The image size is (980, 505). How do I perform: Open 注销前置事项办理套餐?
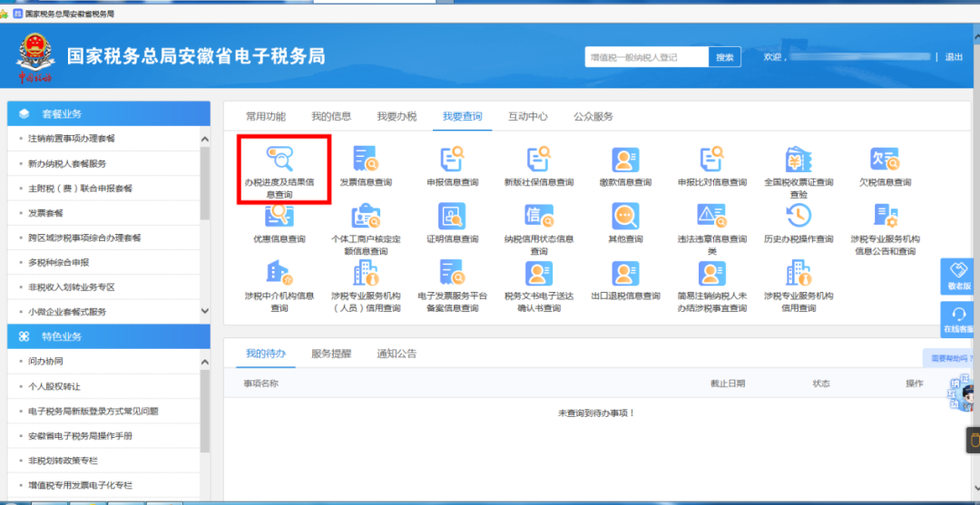72,139
